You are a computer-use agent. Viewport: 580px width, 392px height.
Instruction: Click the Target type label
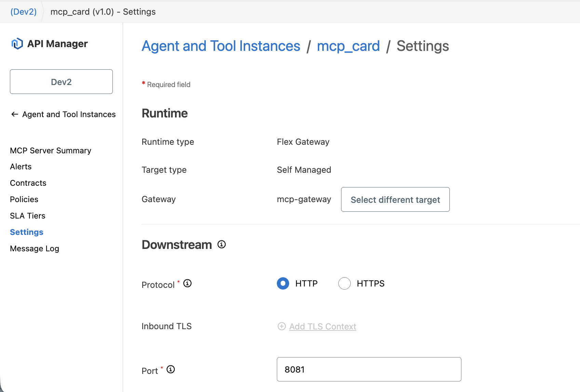point(164,170)
